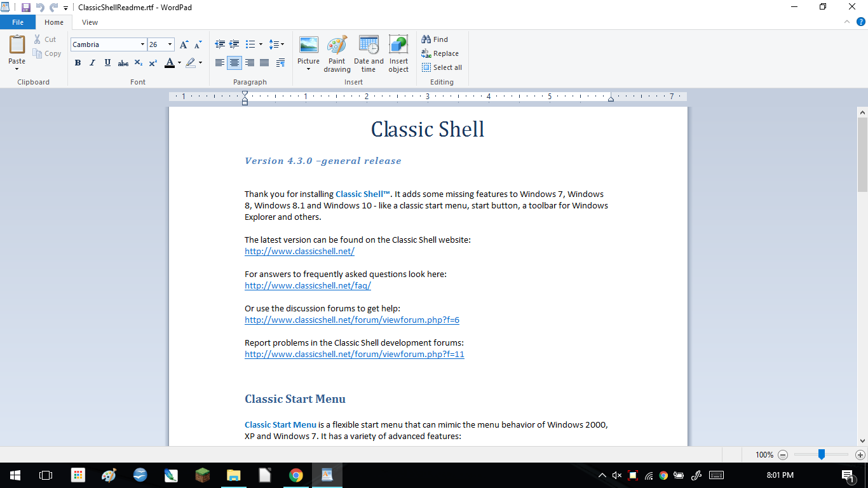
Task: Toggle italic formatting
Action: pos(92,63)
